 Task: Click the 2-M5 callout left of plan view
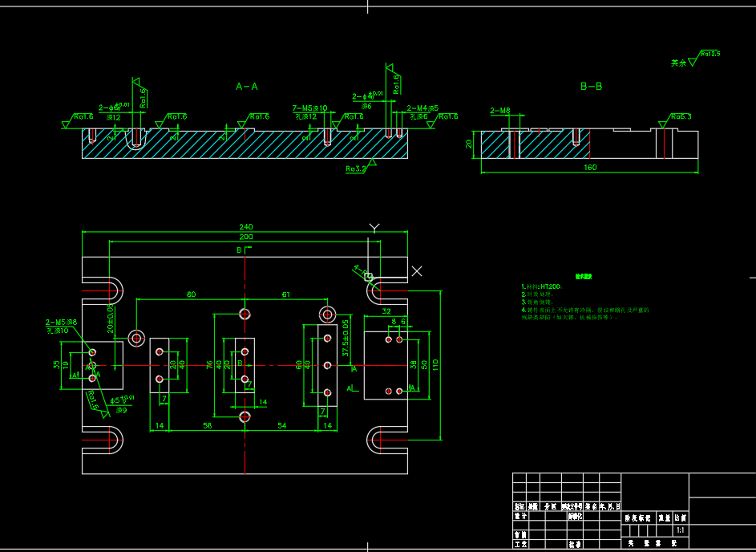60,322
